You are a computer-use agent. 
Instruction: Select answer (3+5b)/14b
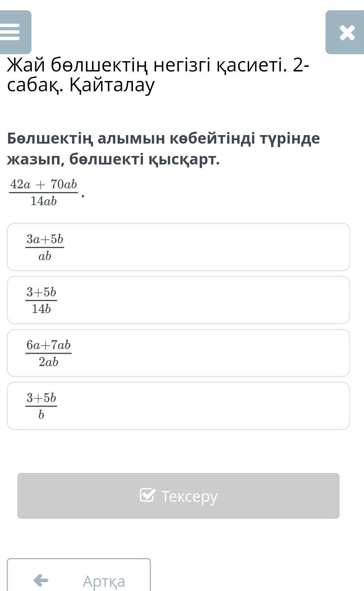[178, 300]
